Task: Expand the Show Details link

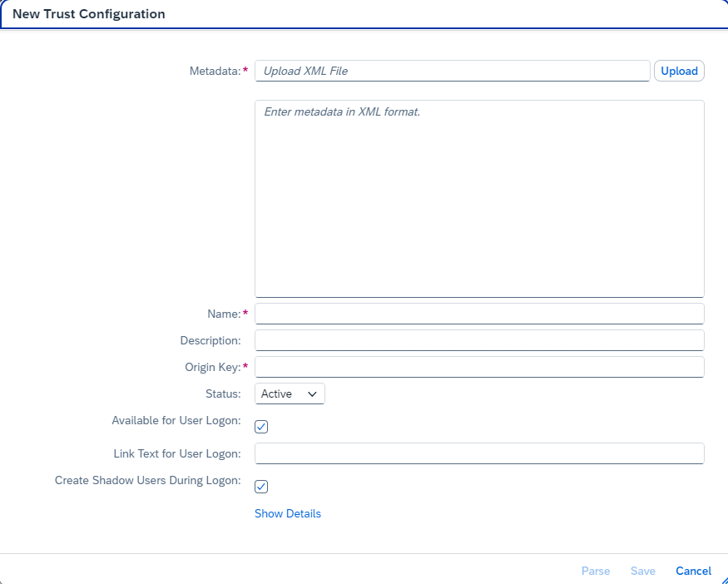Action: (x=288, y=513)
